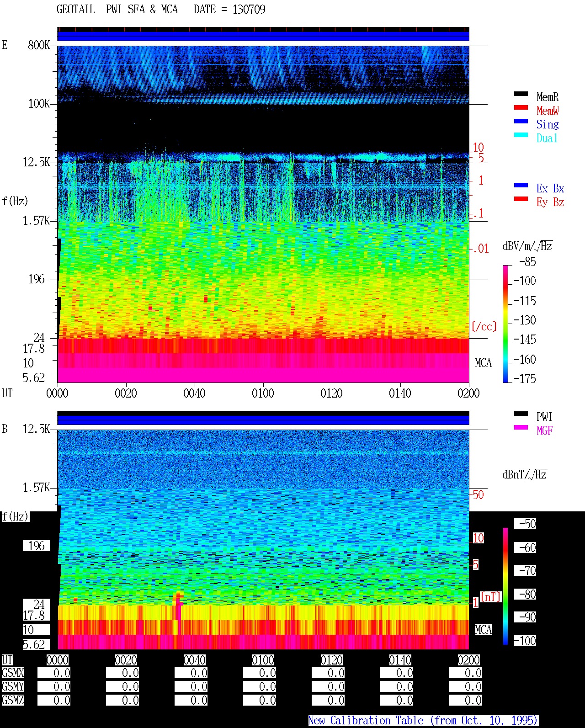Click the GSMX value under 0000
The width and height of the screenshot is (585, 728).
coord(54,673)
